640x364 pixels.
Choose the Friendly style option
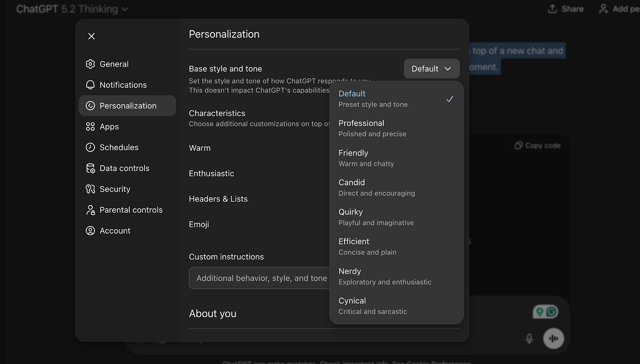click(396, 158)
